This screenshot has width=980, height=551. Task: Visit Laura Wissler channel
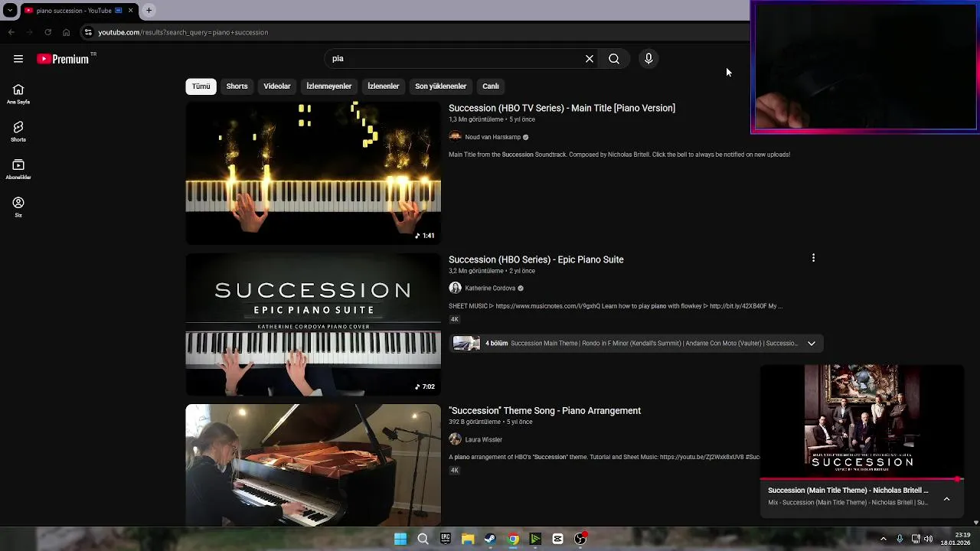[x=483, y=440]
